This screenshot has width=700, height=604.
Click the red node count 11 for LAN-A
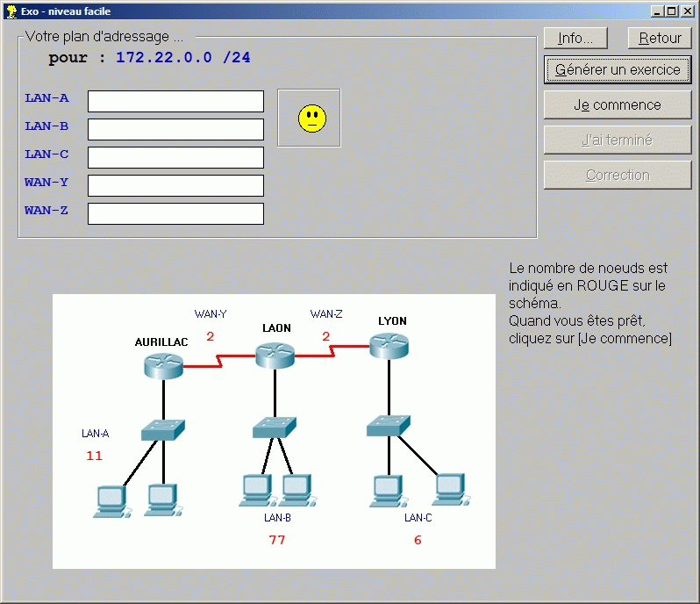point(94,456)
